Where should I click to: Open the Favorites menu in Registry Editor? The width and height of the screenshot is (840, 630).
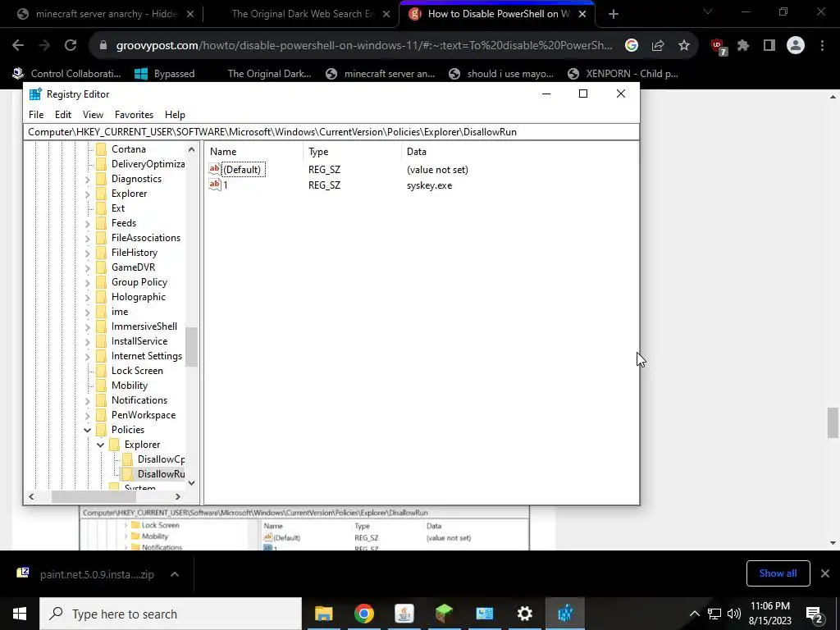(134, 115)
